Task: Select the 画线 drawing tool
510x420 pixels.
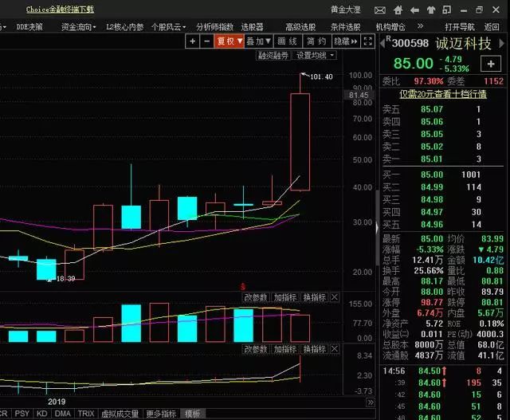Action: click(x=288, y=41)
